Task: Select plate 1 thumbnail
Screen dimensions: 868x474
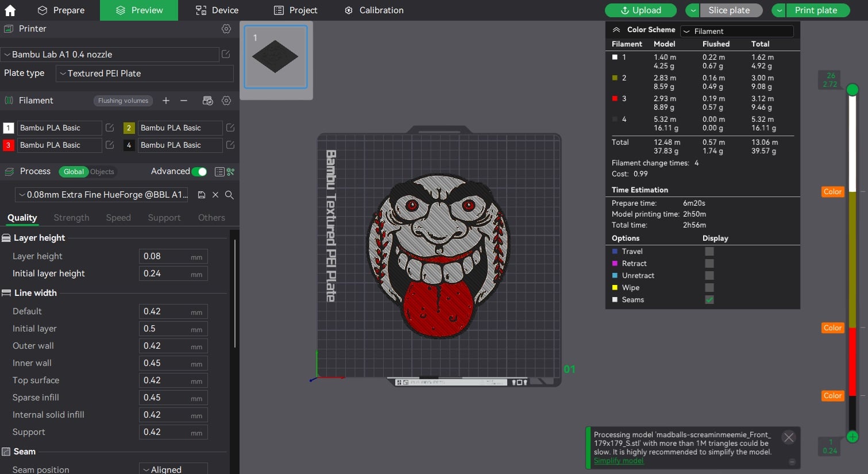Action: tap(276, 57)
